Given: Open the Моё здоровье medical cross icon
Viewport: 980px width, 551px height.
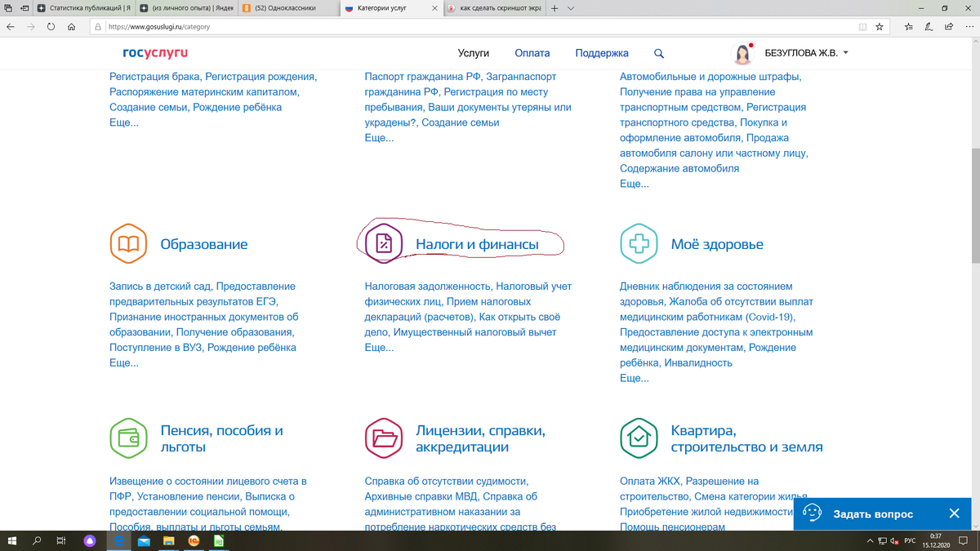Looking at the screenshot, I should pos(639,243).
